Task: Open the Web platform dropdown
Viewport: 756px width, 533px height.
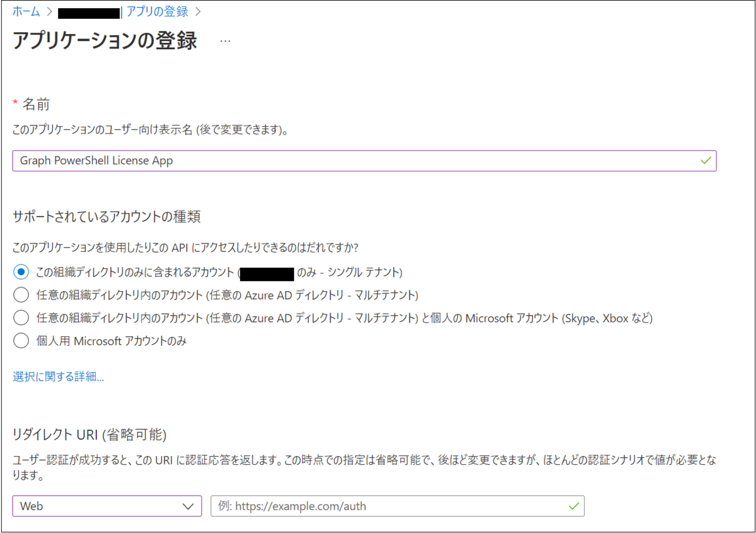Action: coord(107,506)
